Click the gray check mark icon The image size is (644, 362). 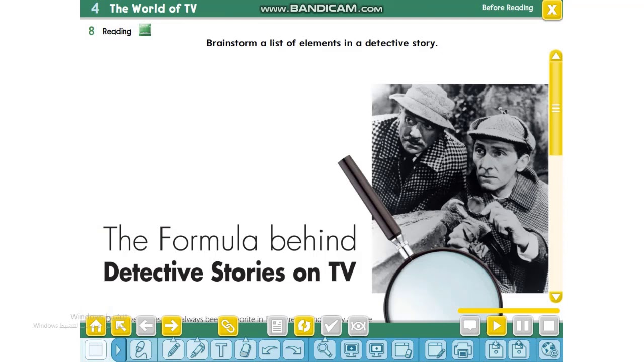[x=331, y=326]
